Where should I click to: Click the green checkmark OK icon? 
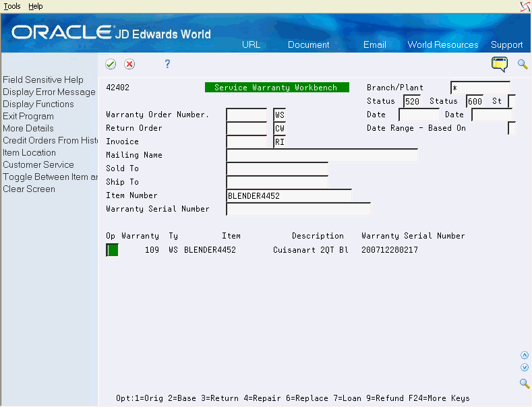111,64
